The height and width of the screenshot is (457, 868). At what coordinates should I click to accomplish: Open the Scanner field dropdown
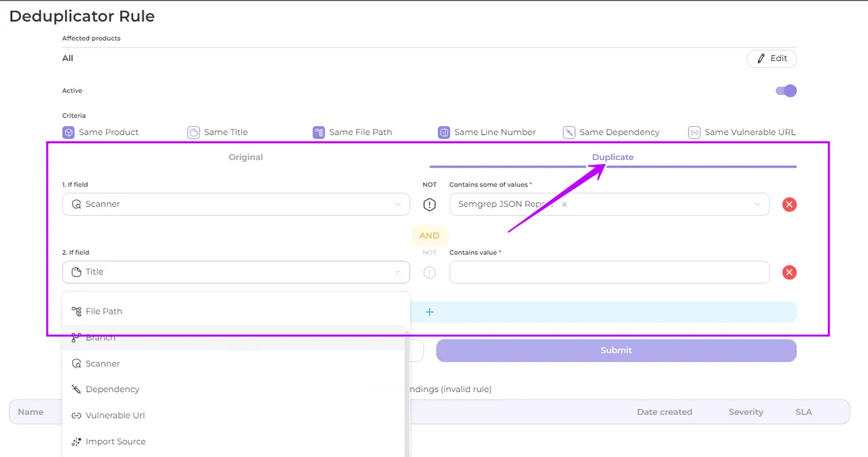[x=236, y=204]
